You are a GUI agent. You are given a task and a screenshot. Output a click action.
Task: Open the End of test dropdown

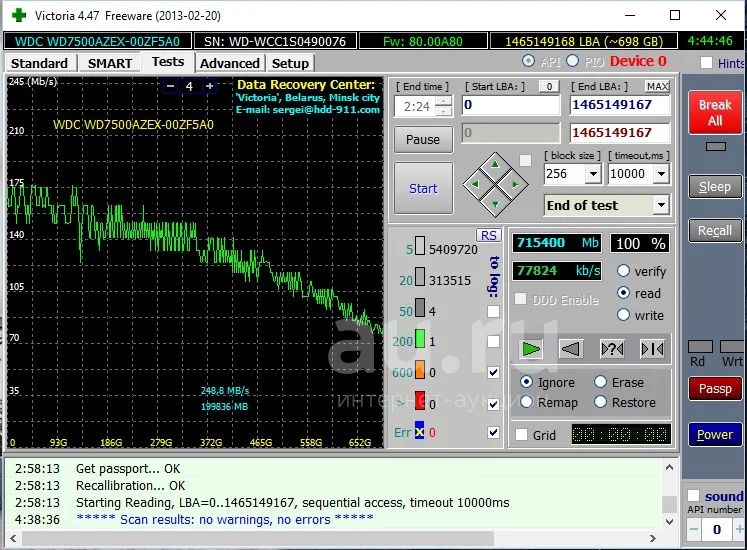coord(660,205)
